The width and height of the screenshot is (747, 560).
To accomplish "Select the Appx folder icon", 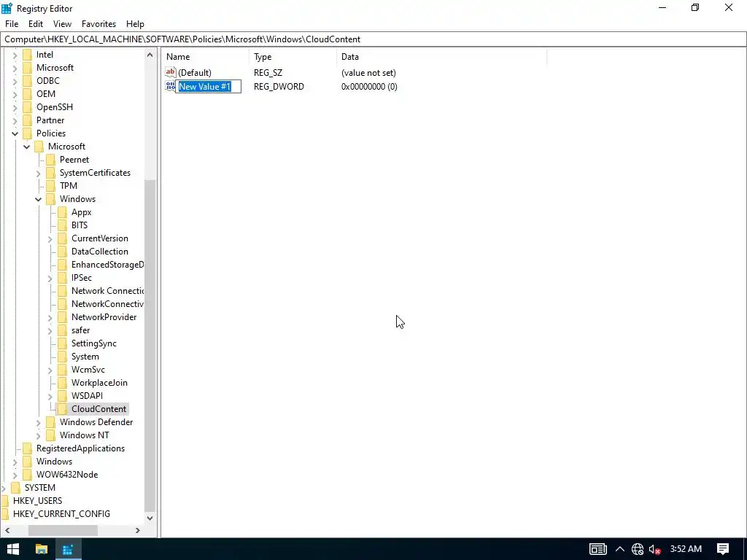I will pos(63,212).
